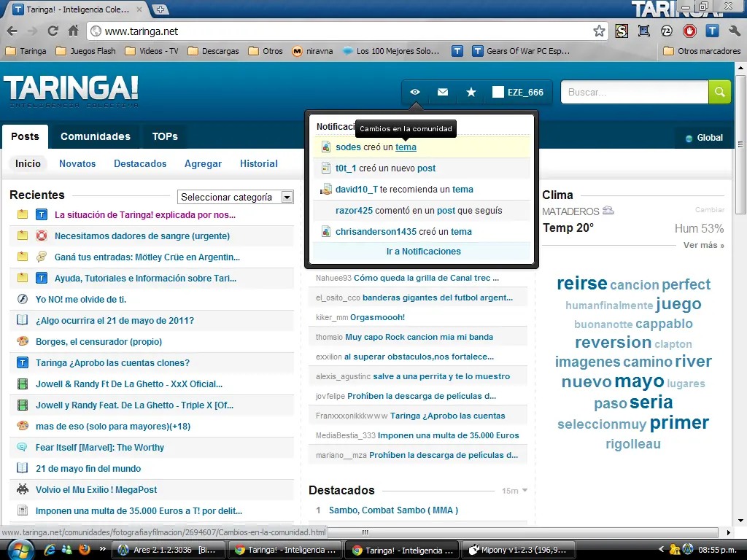This screenshot has height=560, width=747.
Task: Open 'Borges, el censurador (propio)' post
Action: tap(98, 342)
